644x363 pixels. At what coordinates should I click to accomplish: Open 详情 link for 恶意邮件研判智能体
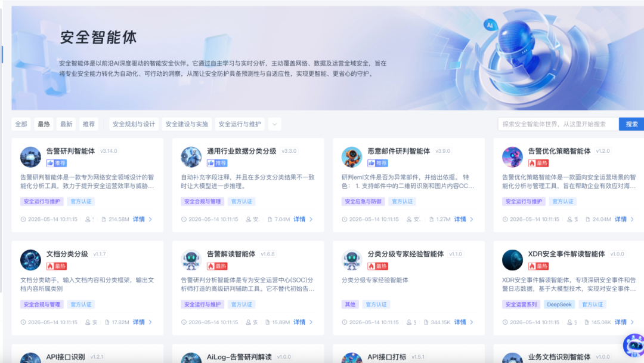(x=460, y=220)
